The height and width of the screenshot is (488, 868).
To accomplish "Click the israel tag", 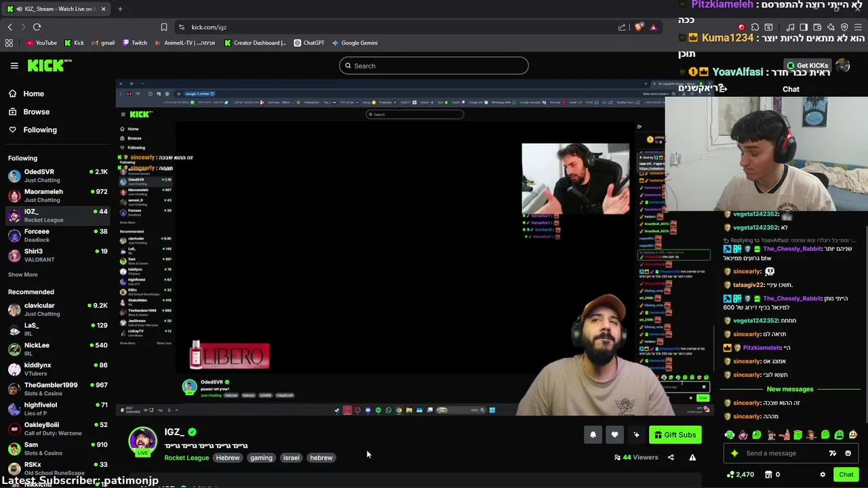I will point(291,457).
